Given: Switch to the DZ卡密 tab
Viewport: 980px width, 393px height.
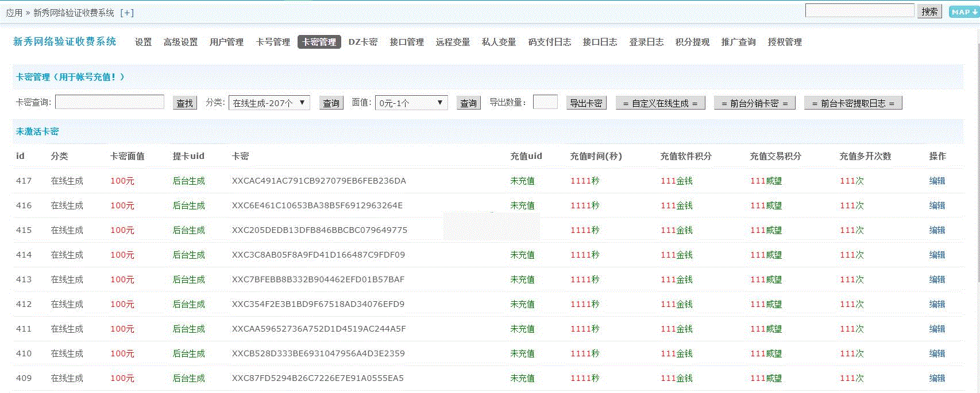Looking at the screenshot, I should point(363,42).
